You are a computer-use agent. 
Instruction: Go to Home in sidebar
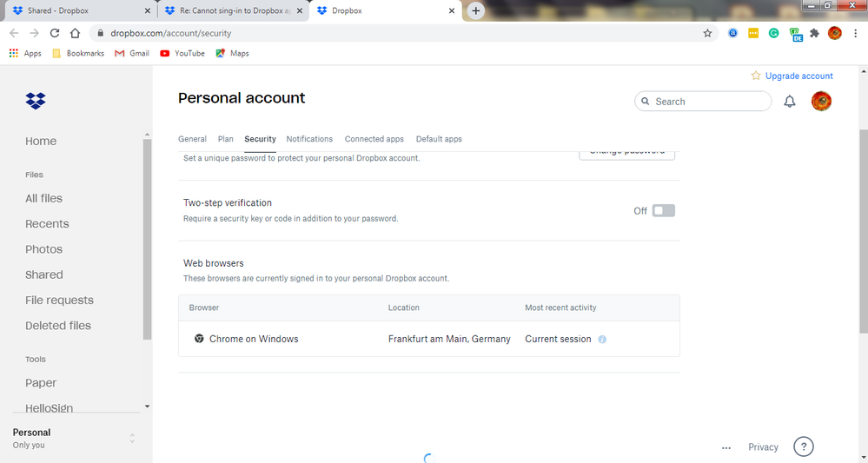coord(41,141)
